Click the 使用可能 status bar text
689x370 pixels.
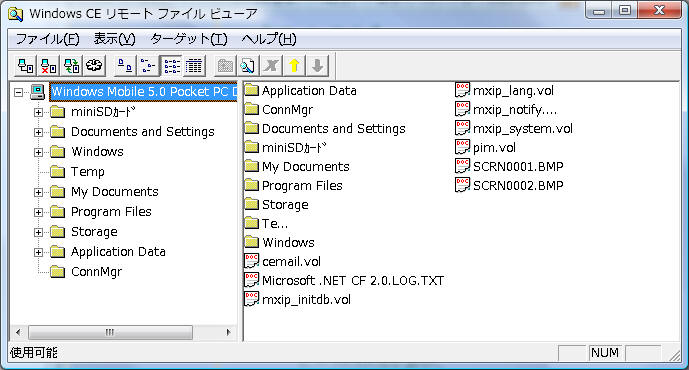coord(33,353)
